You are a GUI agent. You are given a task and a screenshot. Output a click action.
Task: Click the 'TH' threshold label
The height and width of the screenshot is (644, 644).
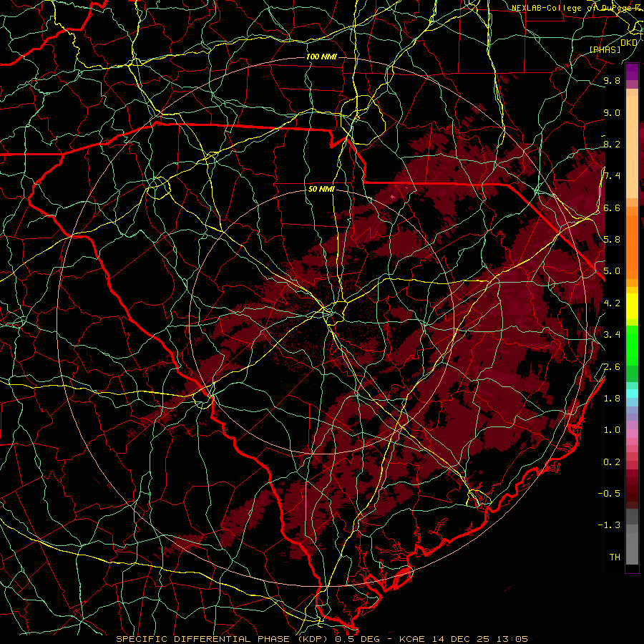point(615,557)
